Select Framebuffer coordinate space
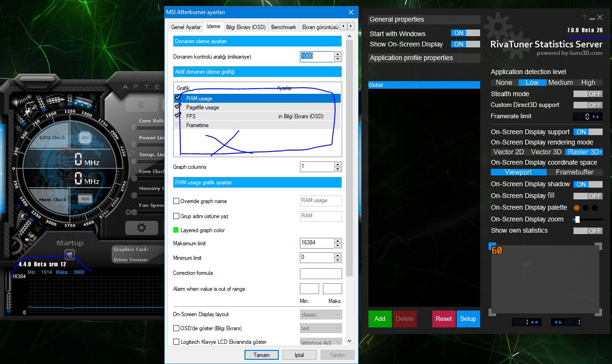 point(574,172)
